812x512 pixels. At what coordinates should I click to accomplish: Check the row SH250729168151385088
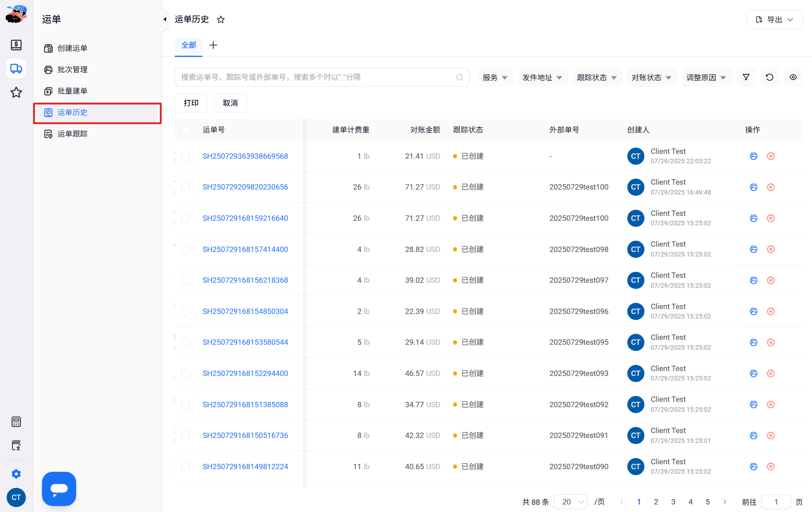coord(186,405)
